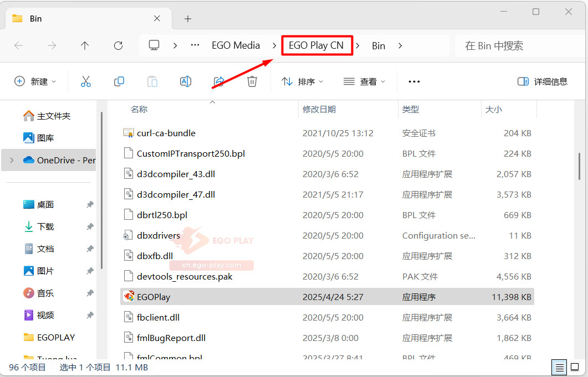This screenshot has height=377, width=588.
Task: Open the Sort dropdown menu
Action: [302, 81]
